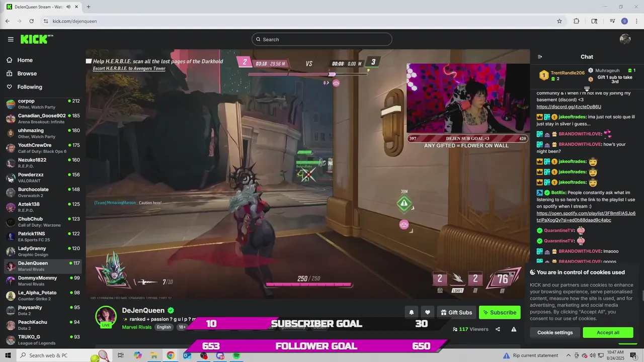This screenshot has width=644, height=362.
Task: View site information icon in address bar
Action: pyautogui.click(x=46, y=21)
